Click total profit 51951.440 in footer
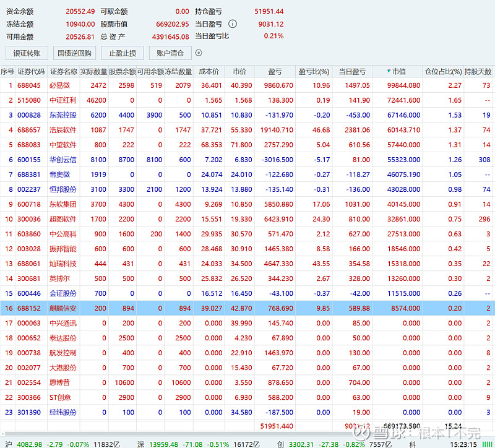Image resolution: width=495 pixels, height=448 pixels. (277, 426)
